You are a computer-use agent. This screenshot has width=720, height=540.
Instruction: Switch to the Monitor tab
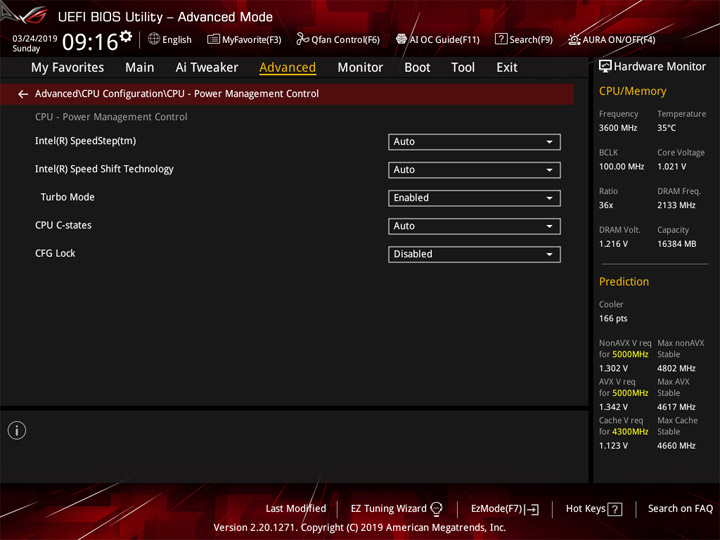pyautogui.click(x=360, y=68)
